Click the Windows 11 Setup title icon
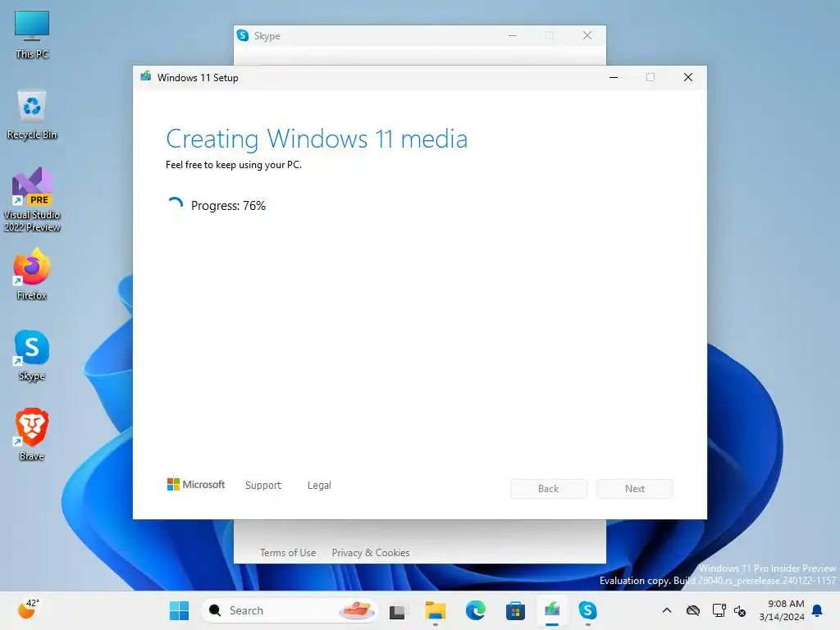This screenshot has height=630, width=840. pyautogui.click(x=146, y=76)
